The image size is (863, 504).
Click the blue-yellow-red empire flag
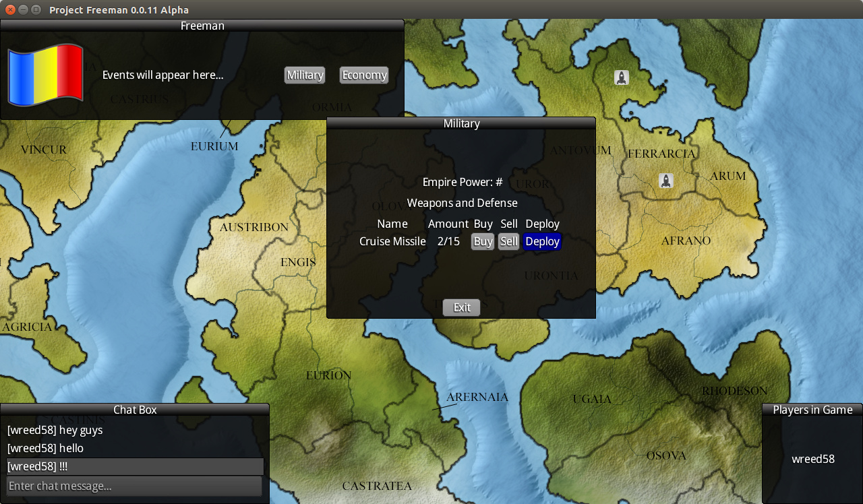coord(45,74)
